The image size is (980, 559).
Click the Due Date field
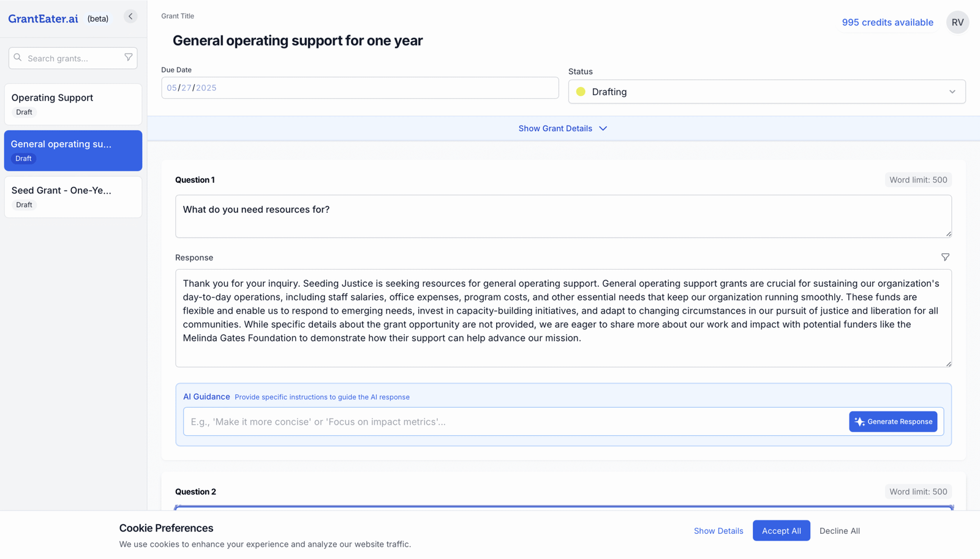pos(360,88)
